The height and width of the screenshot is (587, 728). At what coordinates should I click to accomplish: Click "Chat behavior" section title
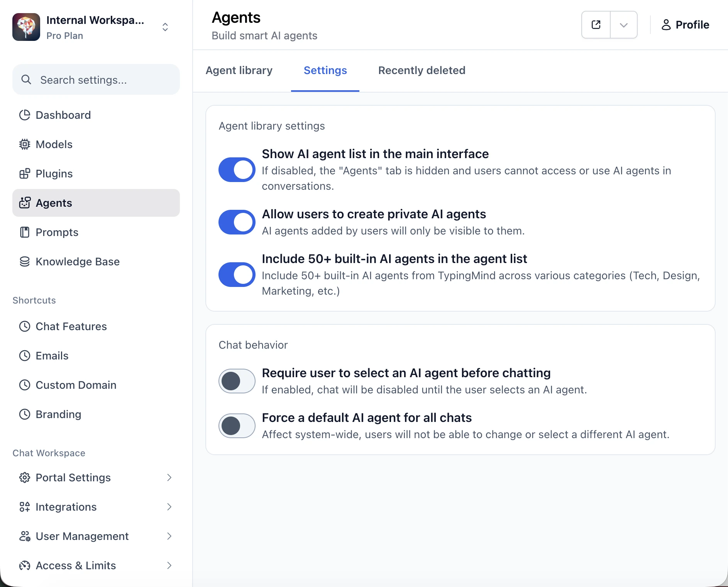[x=253, y=345]
